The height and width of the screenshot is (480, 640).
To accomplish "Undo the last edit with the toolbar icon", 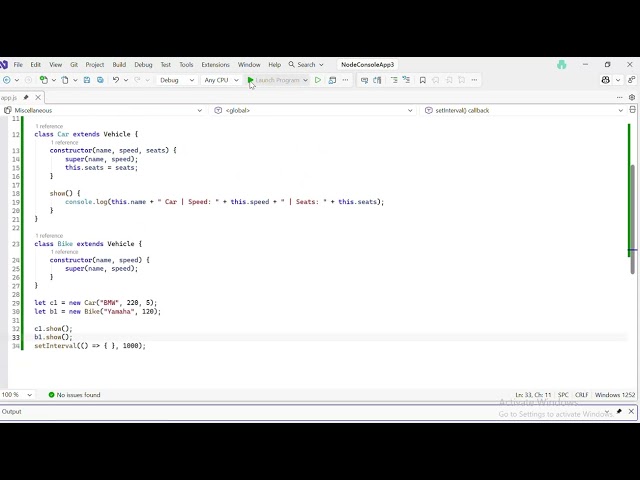I will tap(116, 80).
